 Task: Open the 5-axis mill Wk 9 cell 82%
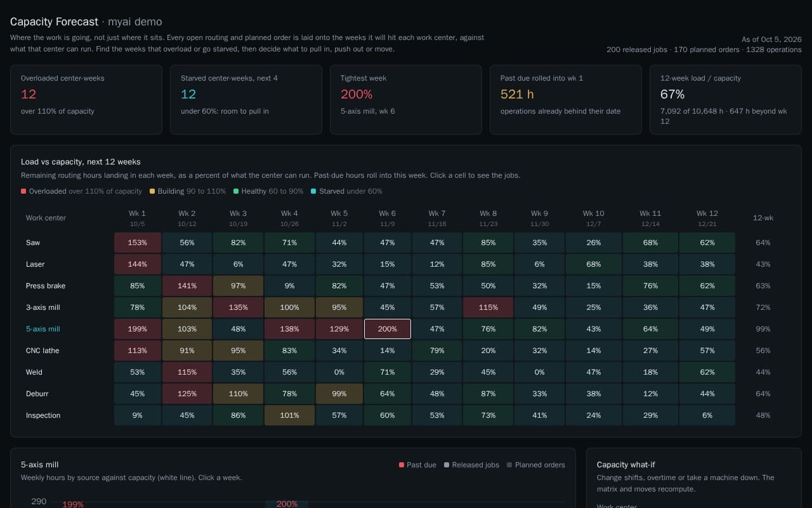[x=540, y=329]
